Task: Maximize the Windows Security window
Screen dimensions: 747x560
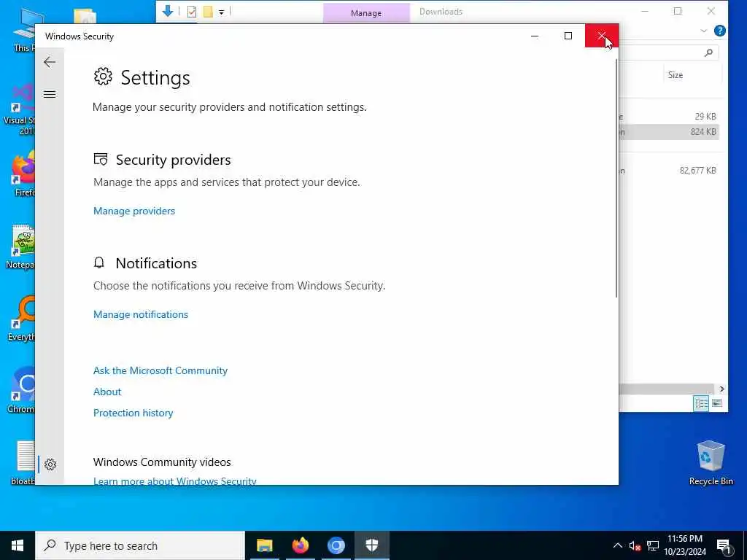Action: click(x=568, y=36)
